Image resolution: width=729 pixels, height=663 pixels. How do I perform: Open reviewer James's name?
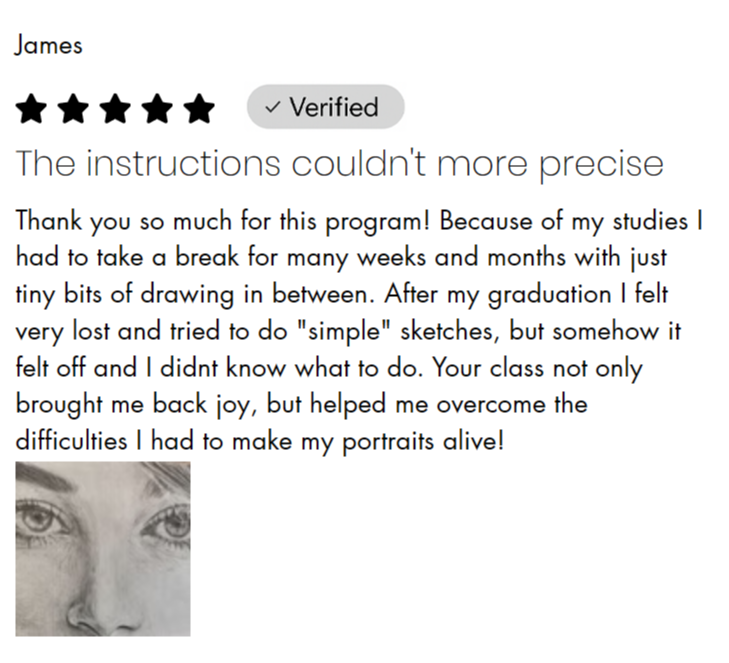[x=48, y=45]
